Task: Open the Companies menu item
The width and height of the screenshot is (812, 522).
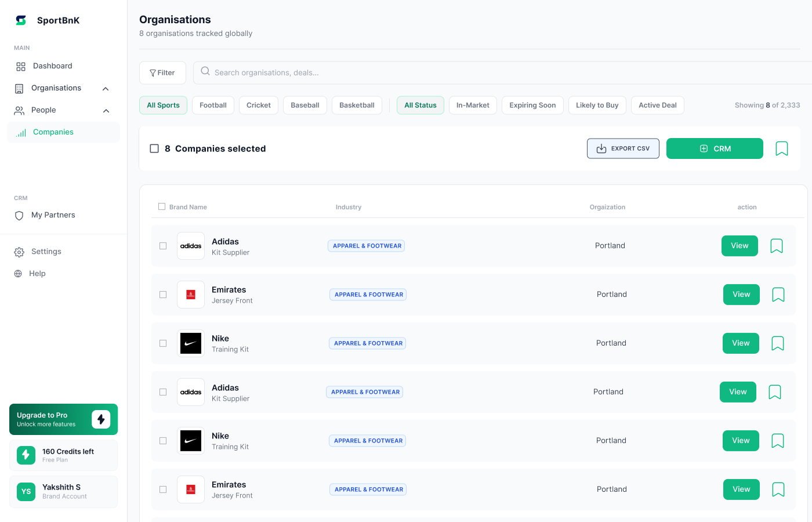Action: tap(63, 132)
